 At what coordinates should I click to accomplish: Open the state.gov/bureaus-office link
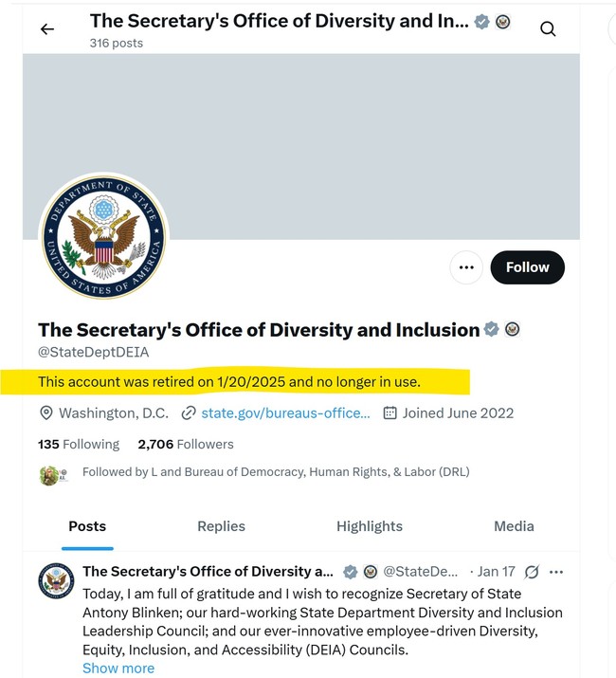285,412
